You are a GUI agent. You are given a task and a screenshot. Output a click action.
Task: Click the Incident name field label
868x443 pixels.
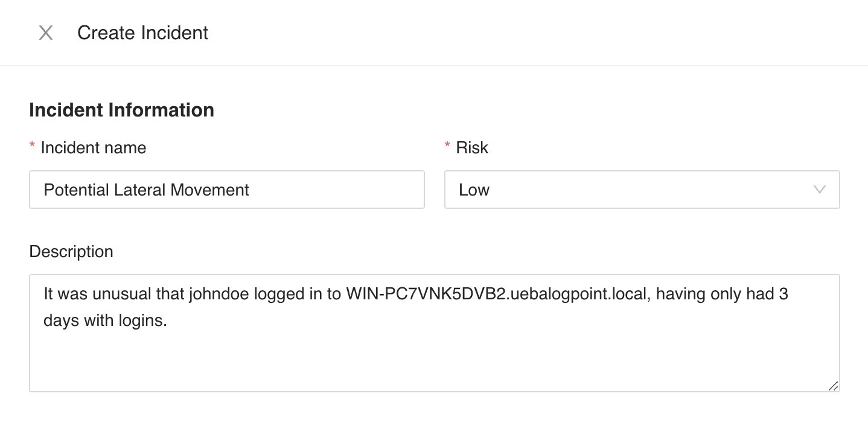pyautogui.click(x=92, y=147)
